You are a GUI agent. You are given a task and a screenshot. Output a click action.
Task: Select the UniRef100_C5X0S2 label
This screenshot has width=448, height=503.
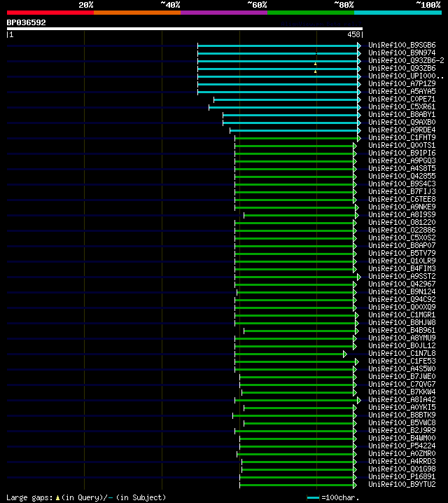[402, 237]
